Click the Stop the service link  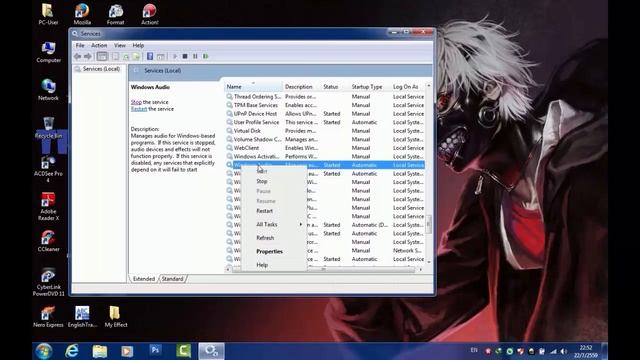[x=136, y=102]
